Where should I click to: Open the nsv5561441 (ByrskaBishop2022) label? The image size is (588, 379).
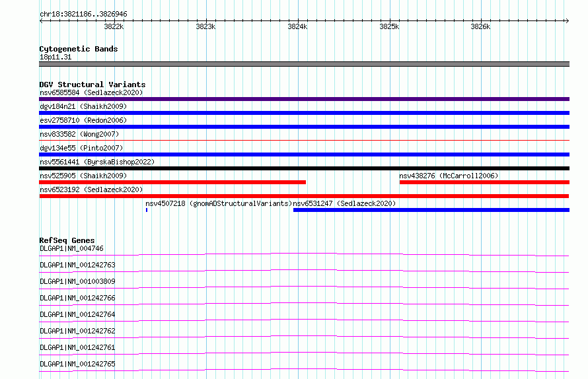click(x=97, y=162)
